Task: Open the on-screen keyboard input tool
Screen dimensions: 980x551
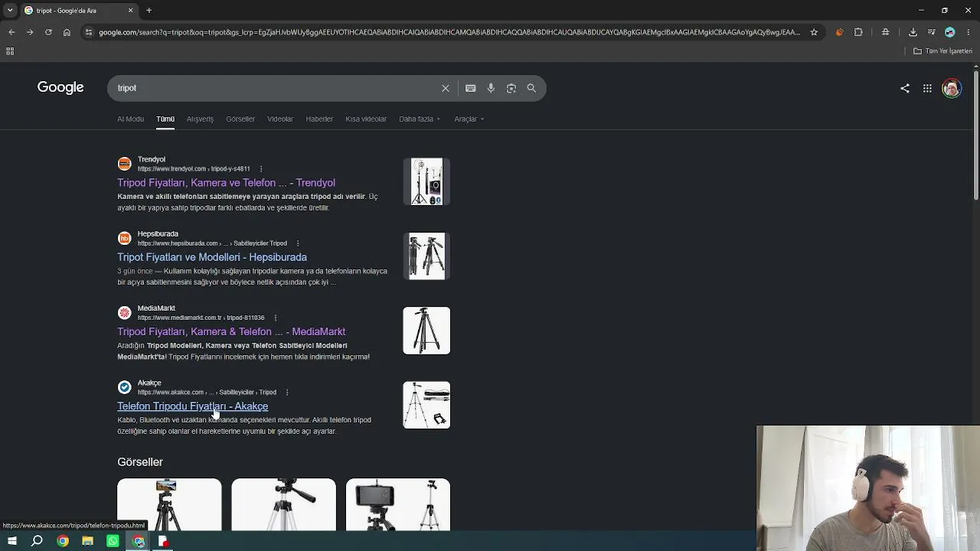Action: 471,88
